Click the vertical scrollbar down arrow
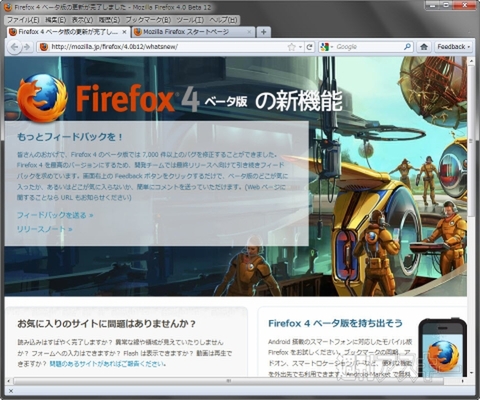This screenshot has height=400, width=480. point(471,373)
